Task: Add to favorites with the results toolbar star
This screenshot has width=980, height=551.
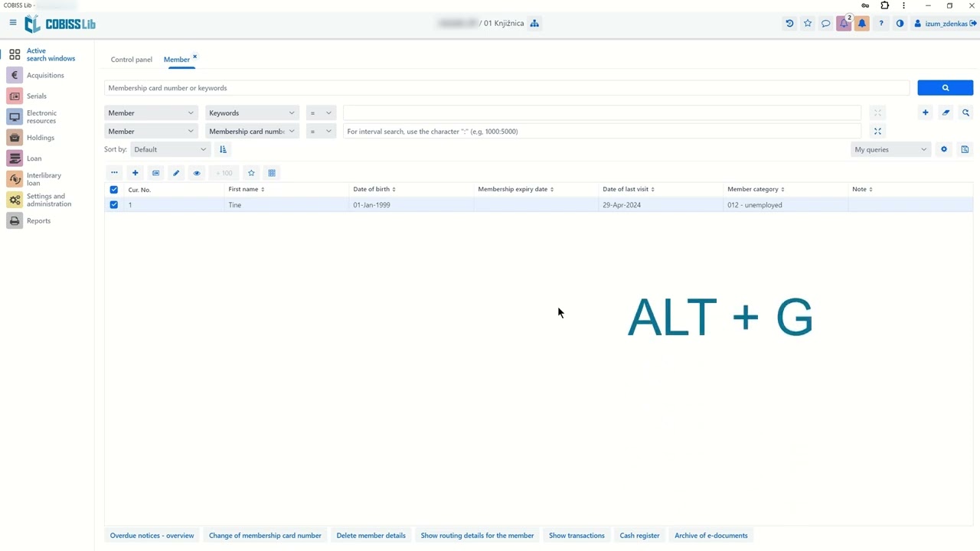Action: 251,173
